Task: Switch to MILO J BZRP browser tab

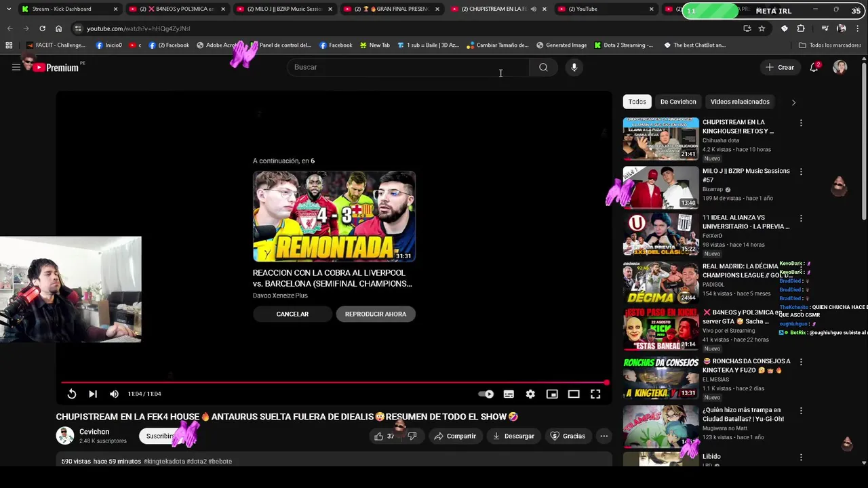Action: [283, 9]
